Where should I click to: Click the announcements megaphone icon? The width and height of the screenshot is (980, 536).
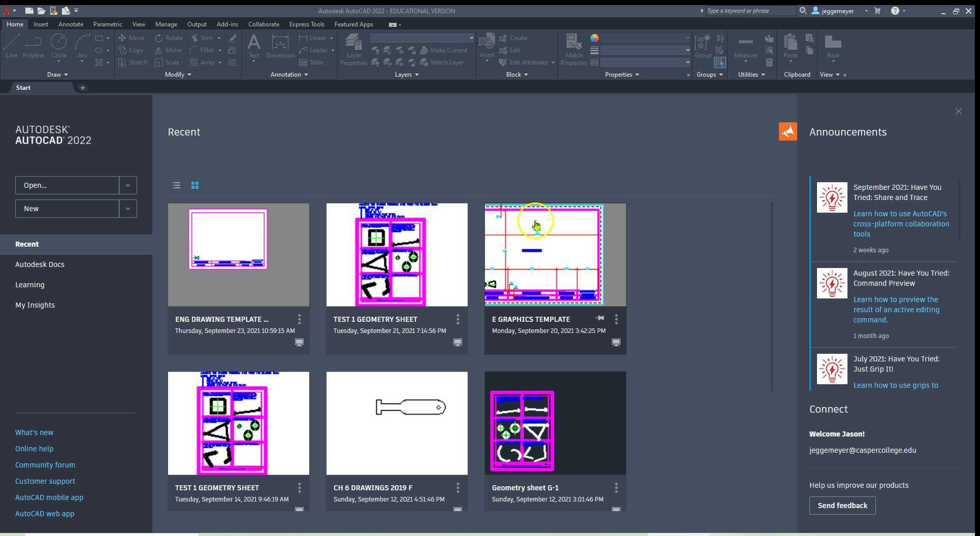tap(788, 131)
